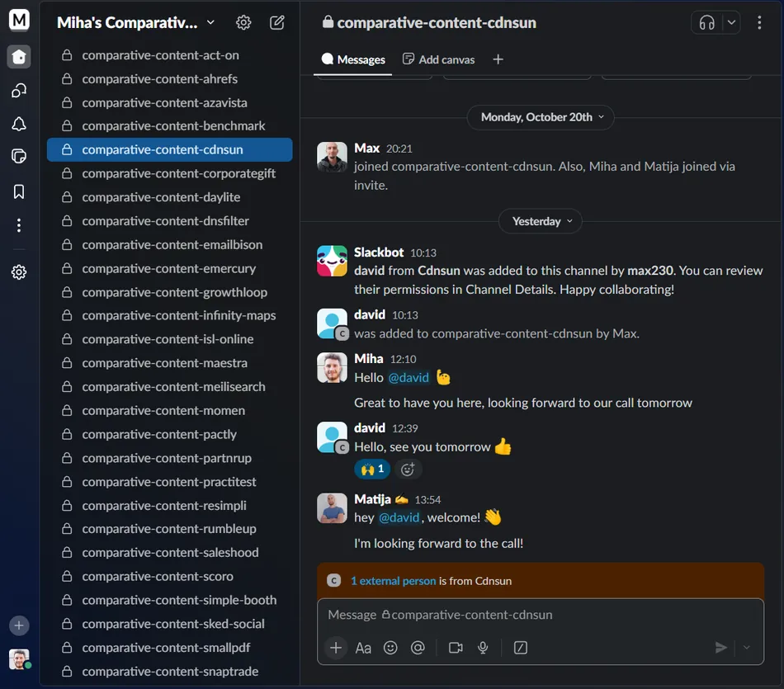Open workspace settings with the gear icon

pos(243,22)
